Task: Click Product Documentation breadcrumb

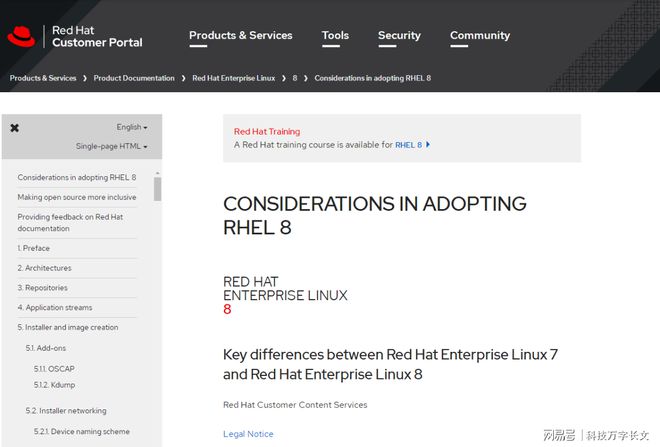Action: pos(134,78)
